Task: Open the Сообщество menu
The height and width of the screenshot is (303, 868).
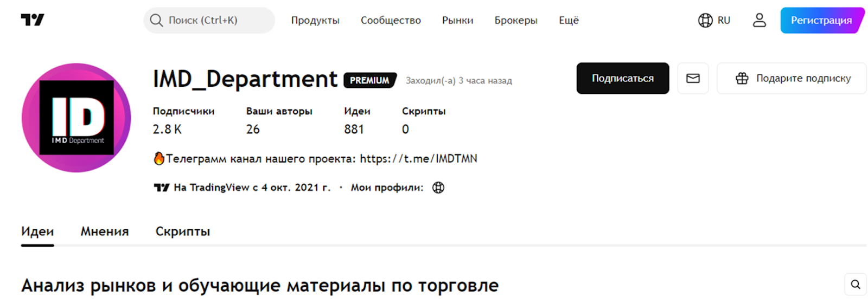Action: [391, 21]
